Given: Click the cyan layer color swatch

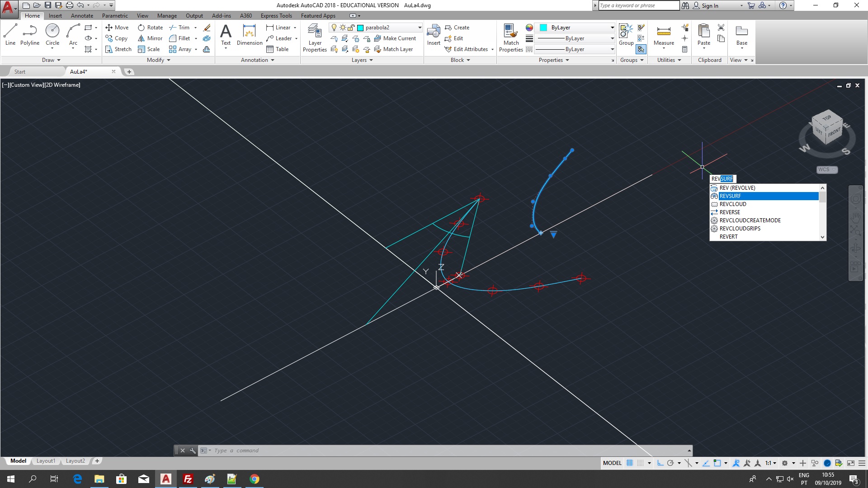Looking at the screenshot, I should coord(360,28).
